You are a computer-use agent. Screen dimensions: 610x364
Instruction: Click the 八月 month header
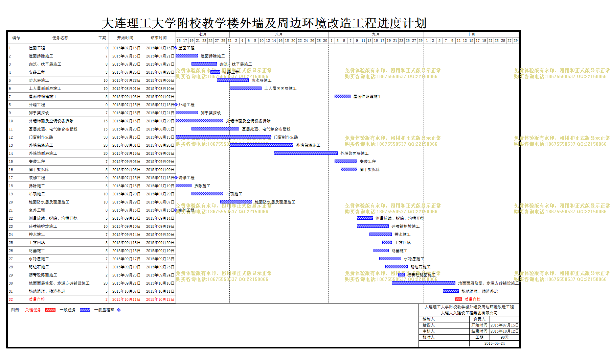click(279, 34)
